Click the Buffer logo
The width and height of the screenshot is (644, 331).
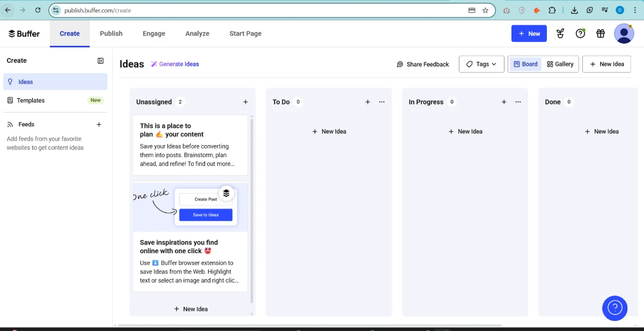tap(24, 33)
